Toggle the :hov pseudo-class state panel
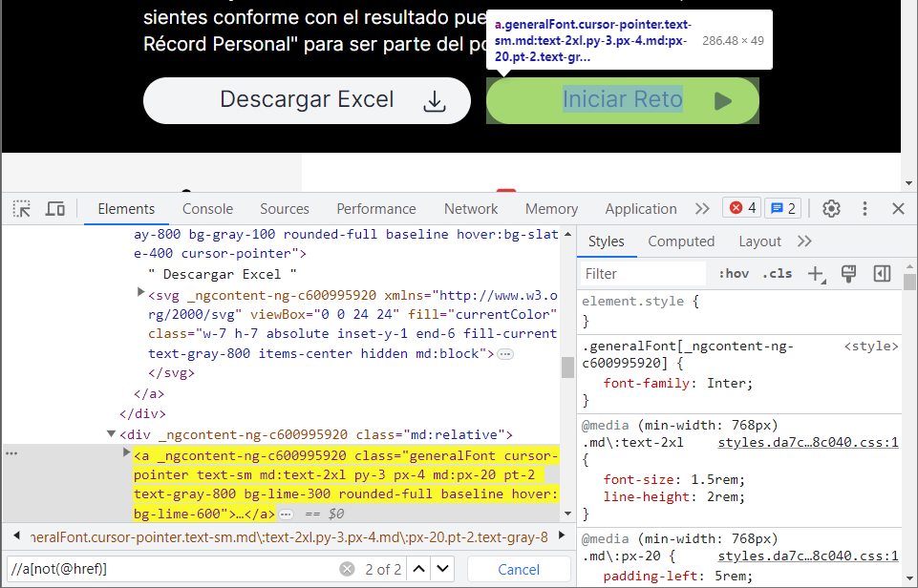Viewport: 918px width, 588px height. click(x=733, y=273)
